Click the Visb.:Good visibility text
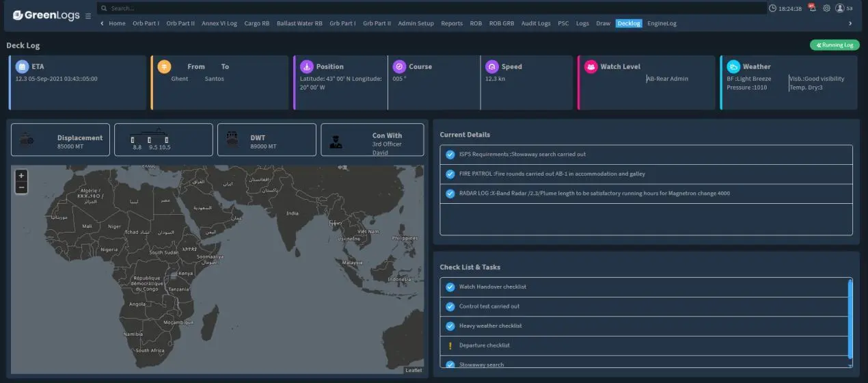The height and width of the screenshot is (383, 868). pos(817,79)
